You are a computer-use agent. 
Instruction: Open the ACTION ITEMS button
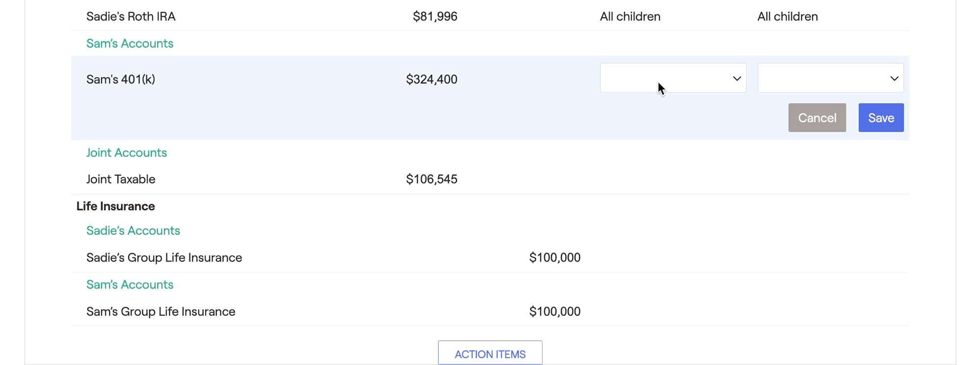490,354
